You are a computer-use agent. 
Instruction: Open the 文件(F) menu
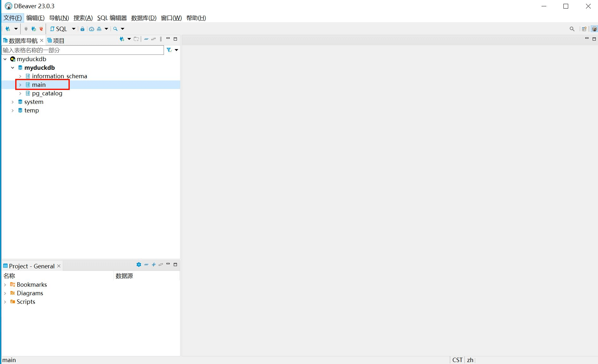coord(13,18)
